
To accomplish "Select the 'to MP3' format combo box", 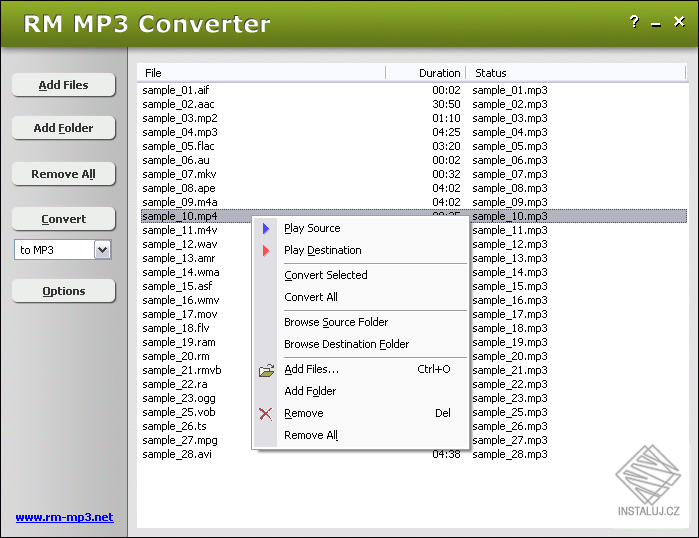I will click(x=53, y=250).
